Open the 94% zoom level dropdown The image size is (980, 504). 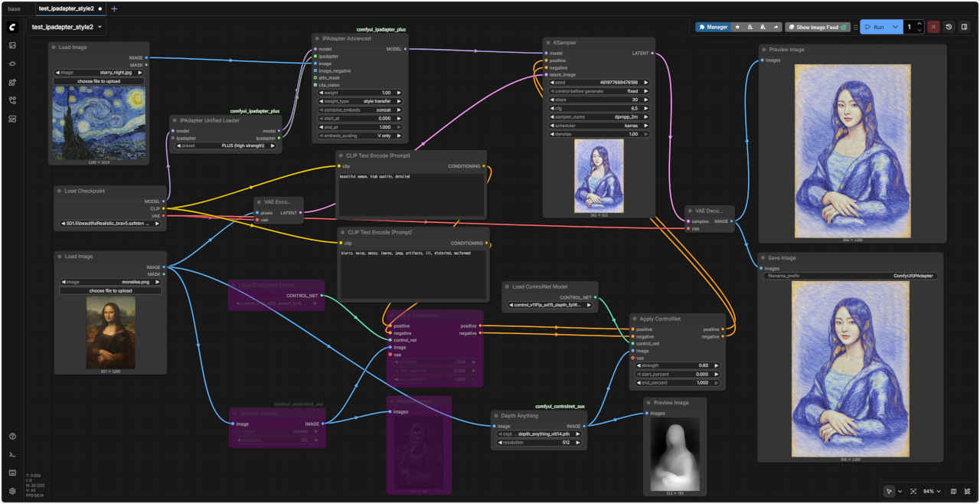(933, 491)
